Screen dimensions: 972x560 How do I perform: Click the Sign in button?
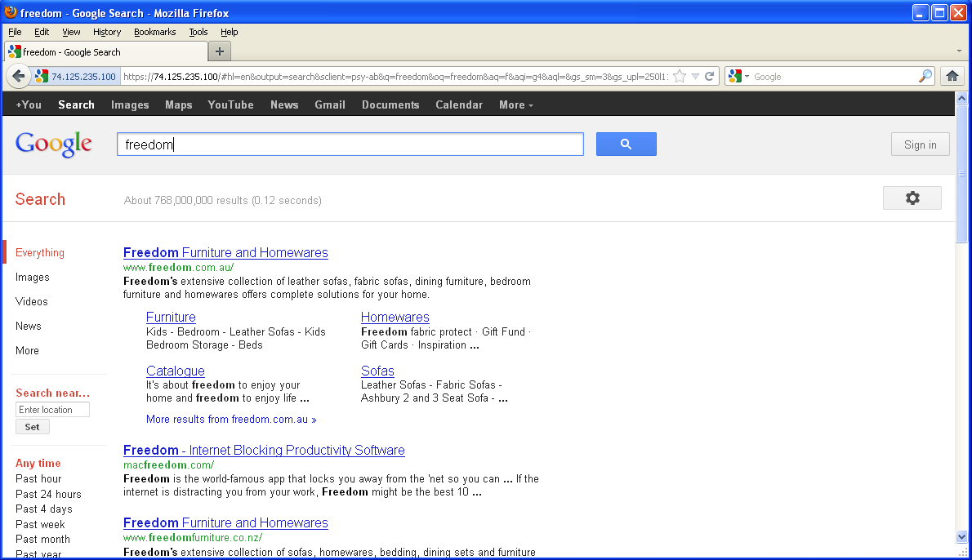point(920,144)
